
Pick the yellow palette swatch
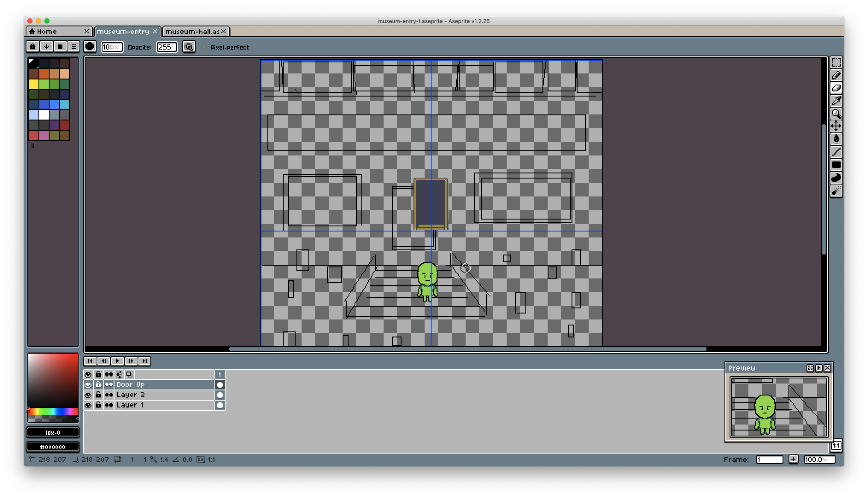point(34,84)
